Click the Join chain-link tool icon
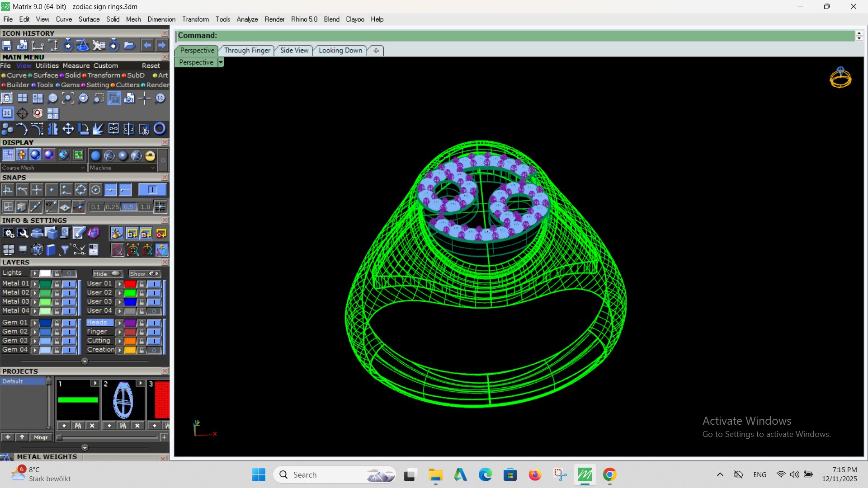Viewport: 868px width, 488px height. click(x=113, y=129)
